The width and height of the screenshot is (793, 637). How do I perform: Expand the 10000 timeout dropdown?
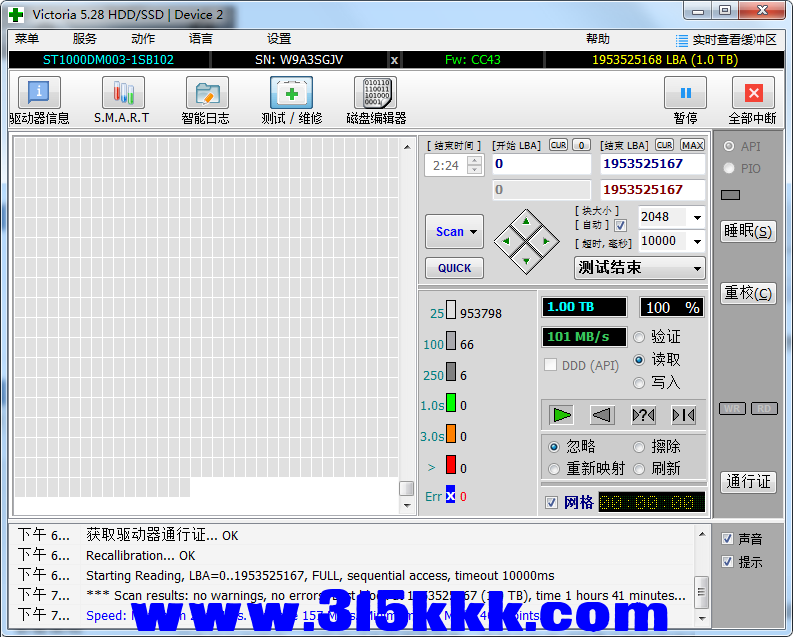click(697, 242)
